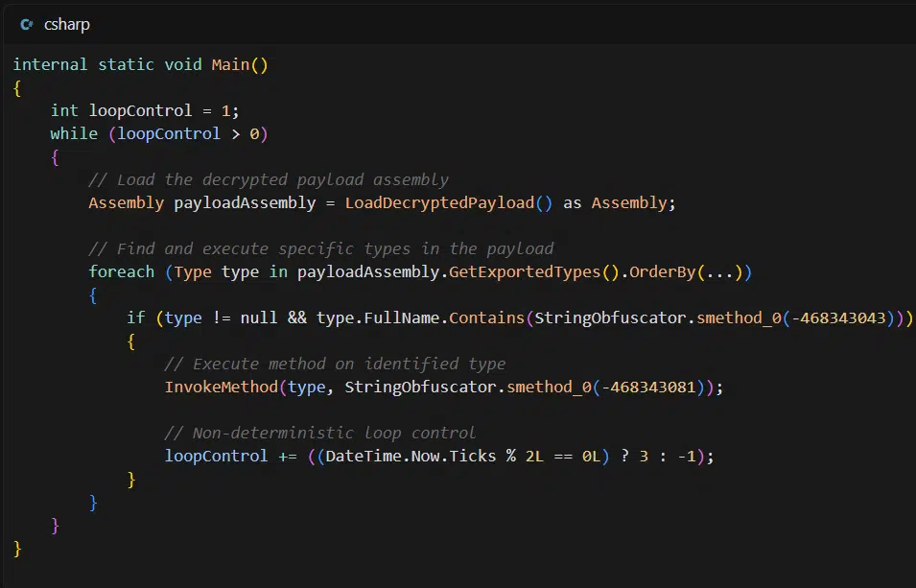
Task: Click comment 'Non-deterministic loop control'
Action: pos(320,434)
